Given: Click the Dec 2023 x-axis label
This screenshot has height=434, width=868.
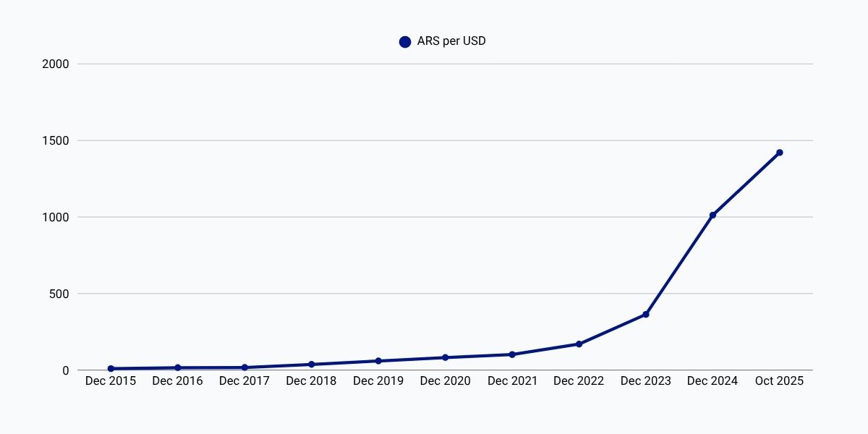Looking at the screenshot, I should (646, 381).
